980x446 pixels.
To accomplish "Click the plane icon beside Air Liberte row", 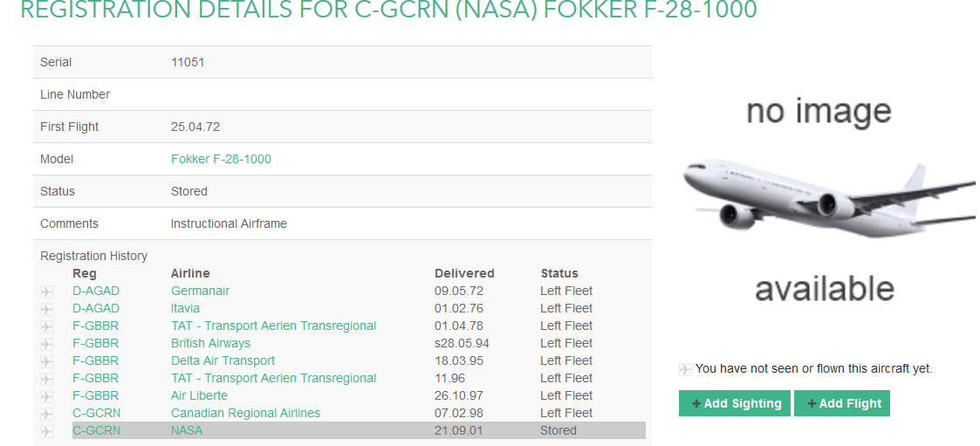I will [47, 396].
